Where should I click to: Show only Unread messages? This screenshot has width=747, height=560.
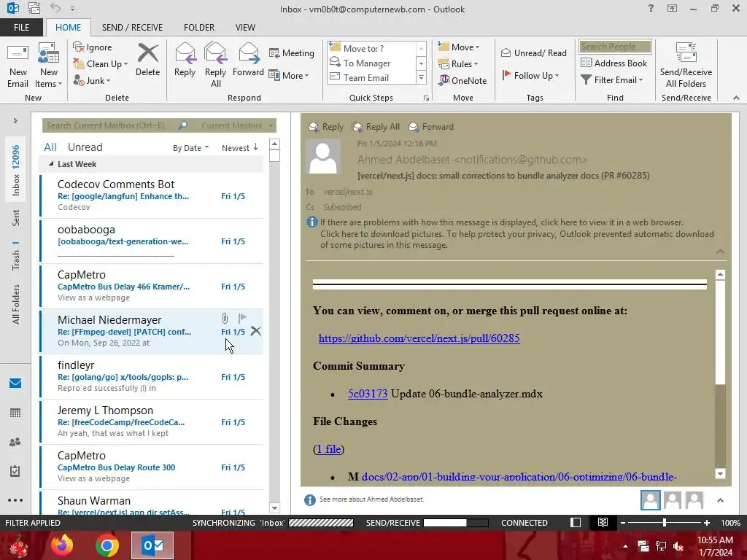click(85, 147)
